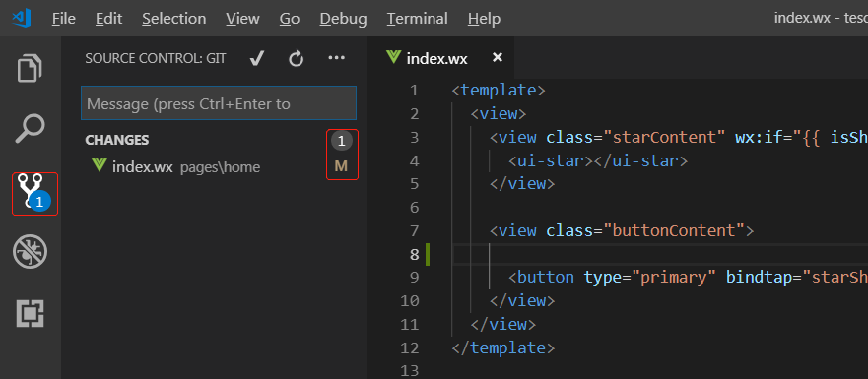Close the index.wx editor tab
868x379 pixels.
point(498,57)
